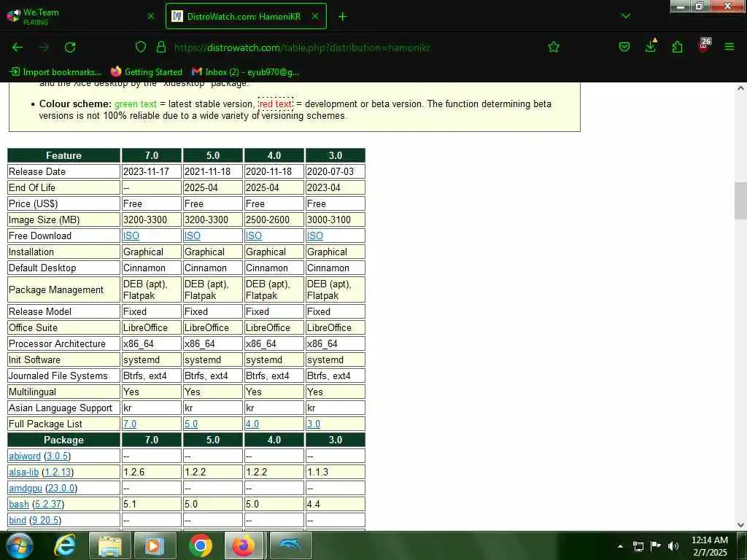Download ISO for version 4.0
The width and height of the screenshot is (747, 560).
[254, 236]
